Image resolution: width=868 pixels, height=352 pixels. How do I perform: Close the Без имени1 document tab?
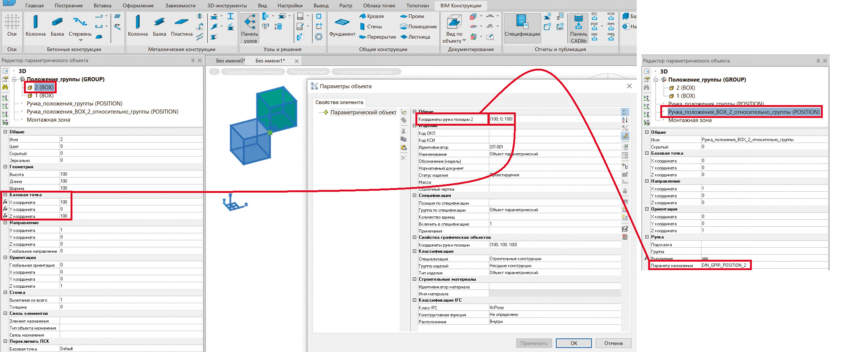click(296, 61)
